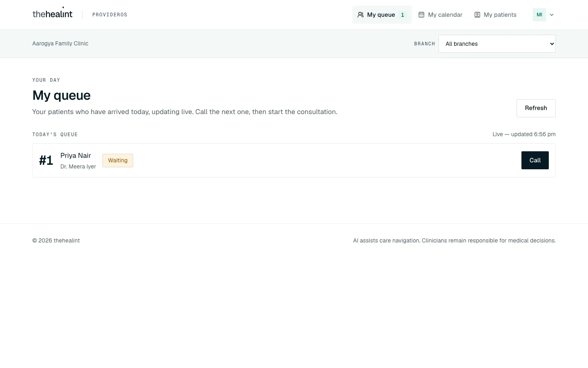Click the Live updated 6:56 pm status

[x=524, y=134]
